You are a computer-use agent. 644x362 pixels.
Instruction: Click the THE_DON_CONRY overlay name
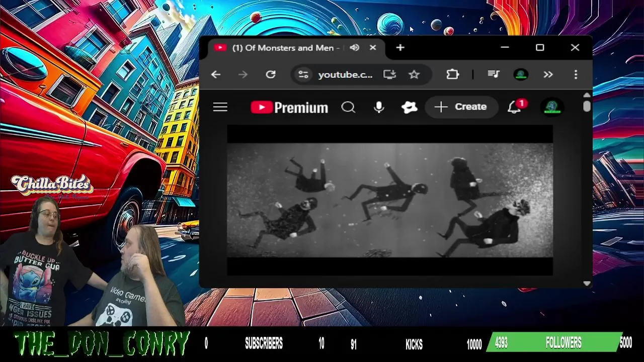[x=102, y=344]
